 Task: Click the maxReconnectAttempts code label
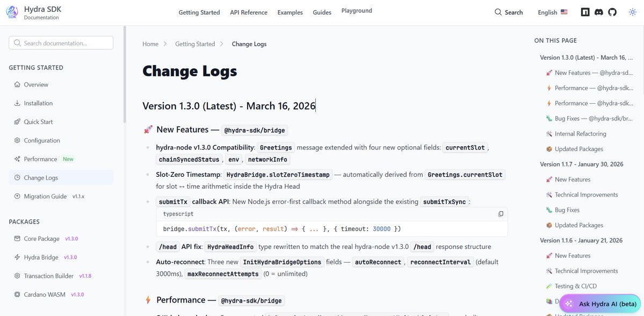click(x=223, y=274)
